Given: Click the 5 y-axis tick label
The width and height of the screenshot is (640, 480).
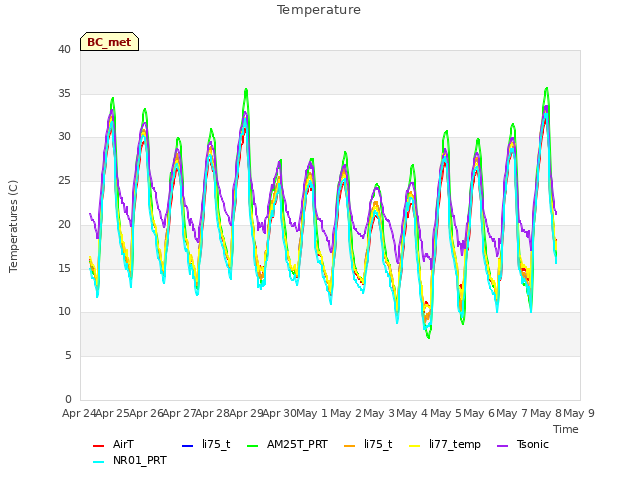Looking at the screenshot, I should [68, 356].
